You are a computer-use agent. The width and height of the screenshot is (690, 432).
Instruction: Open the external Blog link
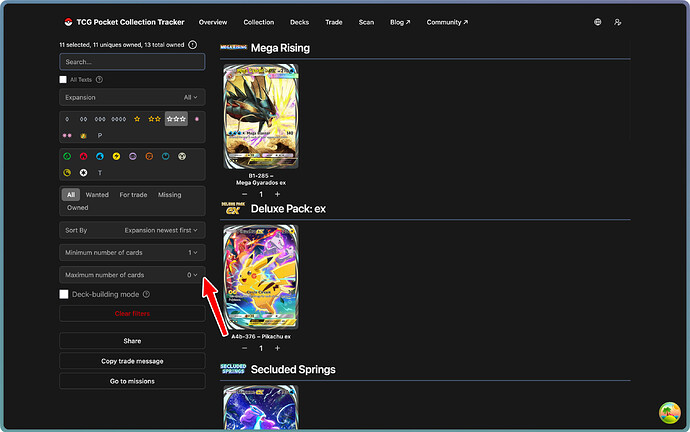400,22
